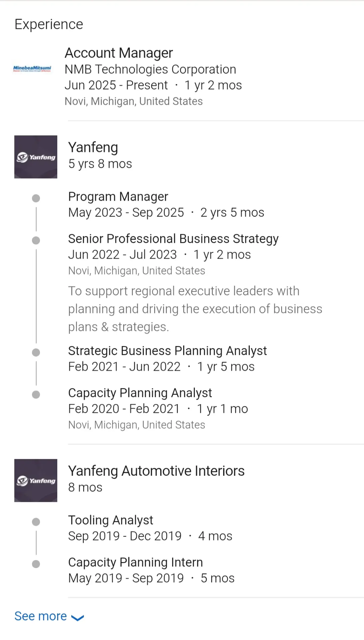Viewport: 364px width, 640px height.
Task: Tap the business plans role description text
Action: 195,309
